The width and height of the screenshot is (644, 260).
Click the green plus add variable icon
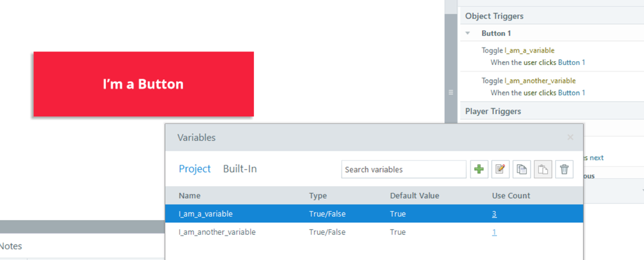(479, 169)
